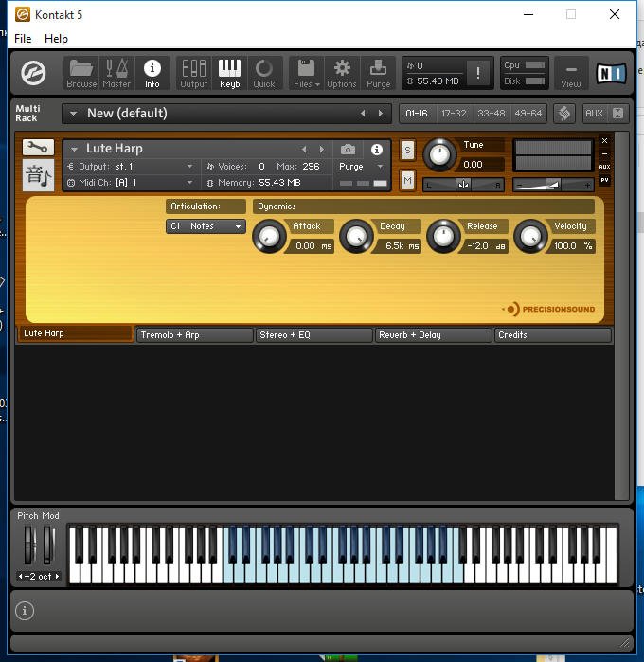Image resolution: width=644 pixels, height=662 pixels.
Task: Toggle the AUX sends panel
Action: pyautogui.click(x=594, y=113)
